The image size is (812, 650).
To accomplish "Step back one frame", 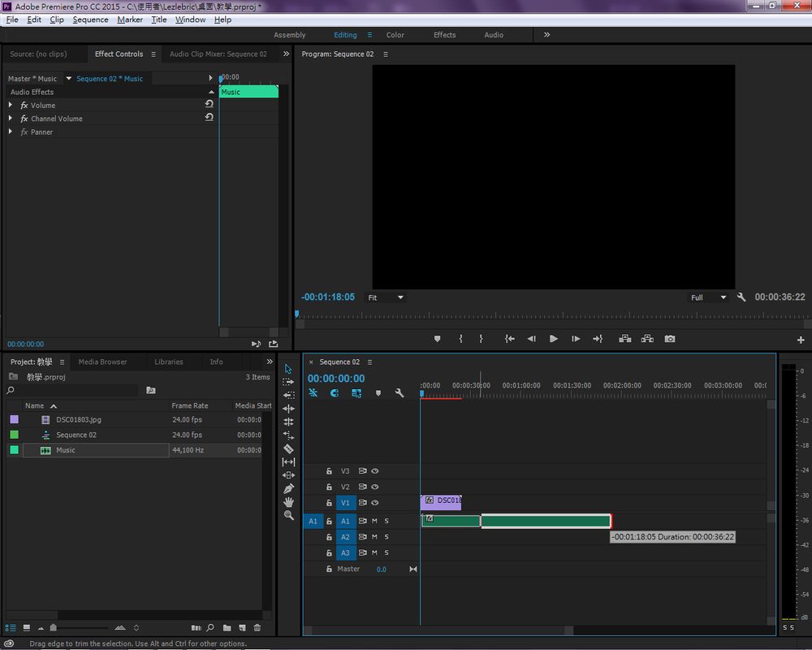I will pyautogui.click(x=531, y=339).
